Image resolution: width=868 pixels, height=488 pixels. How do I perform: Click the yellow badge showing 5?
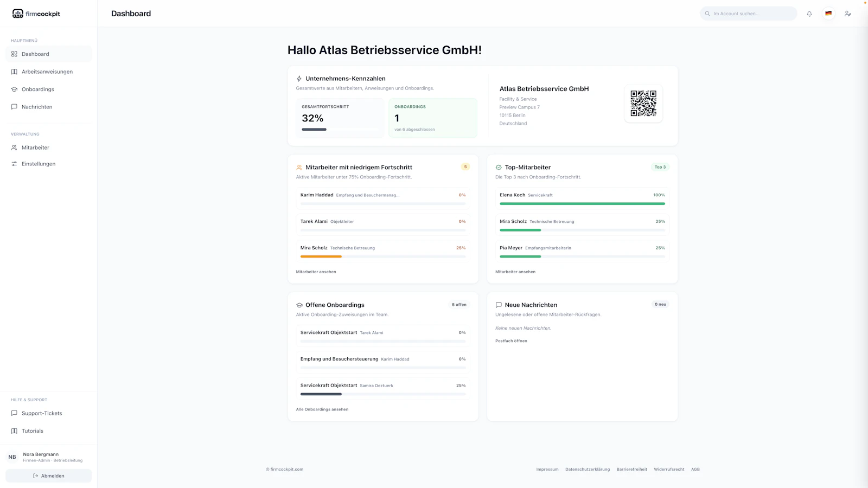[x=465, y=167]
